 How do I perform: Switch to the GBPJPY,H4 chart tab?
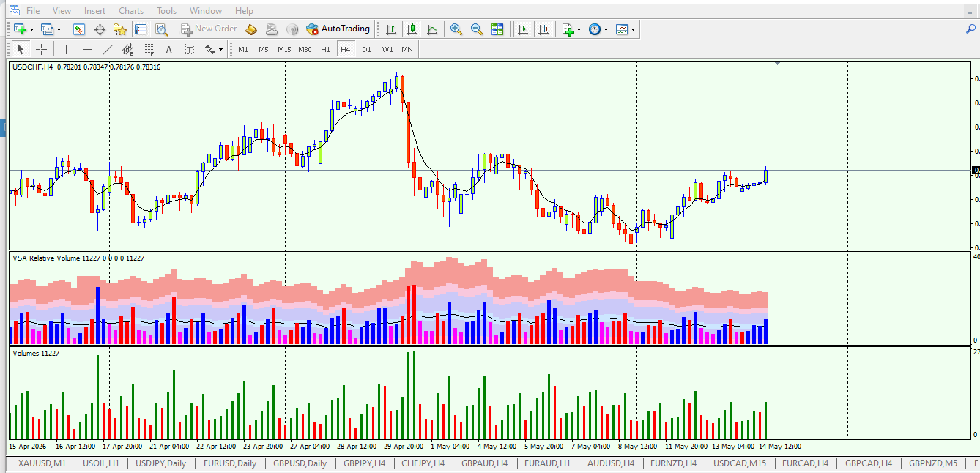[x=365, y=463]
